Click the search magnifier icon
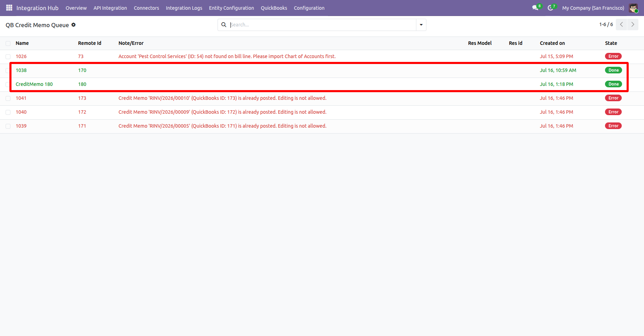This screenshot has width=644, height=336. coord(224,25)
